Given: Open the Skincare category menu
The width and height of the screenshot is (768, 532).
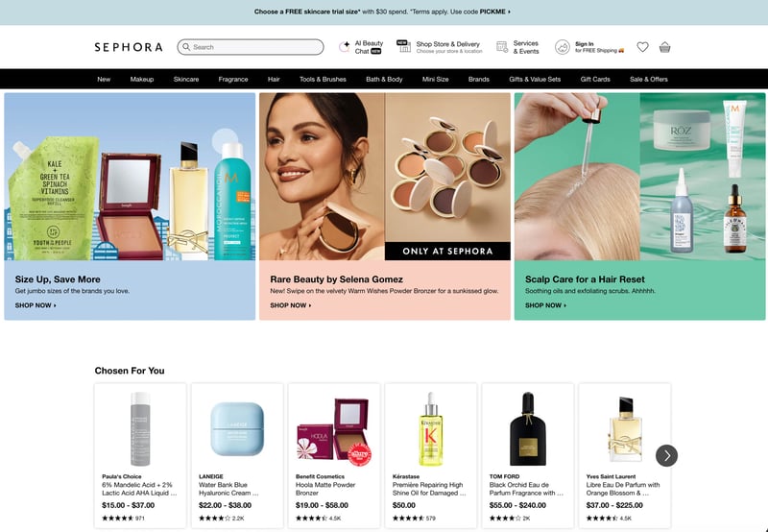Looking at the screenshot, I should click(186, 79).
